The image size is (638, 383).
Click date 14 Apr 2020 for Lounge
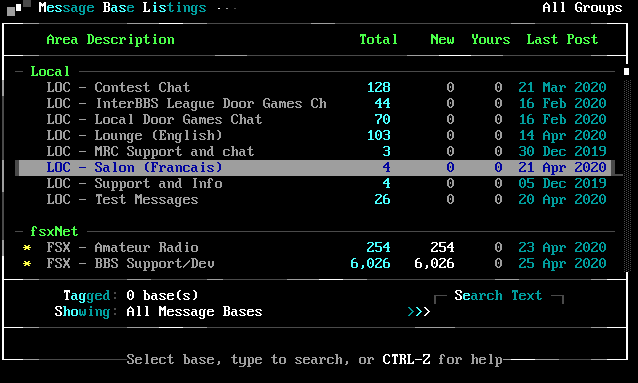(x=562, y=135)
